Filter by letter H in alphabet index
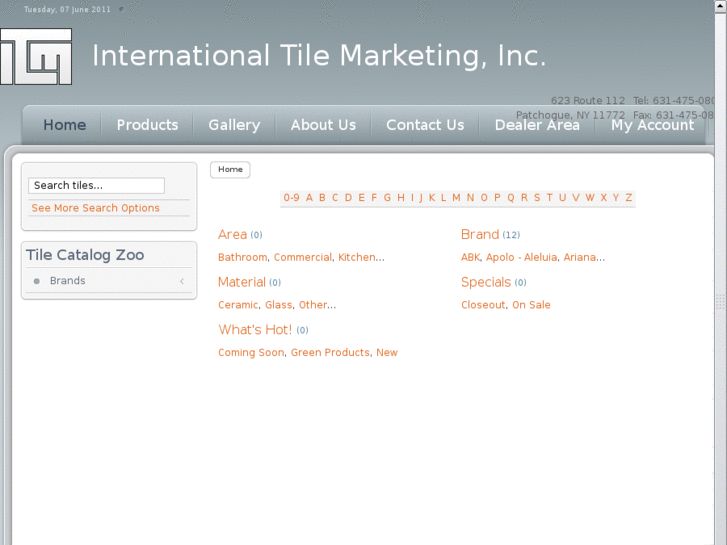The width and height of the screenshot is (727, 545). pyautogui.click(x=401, y=198)
